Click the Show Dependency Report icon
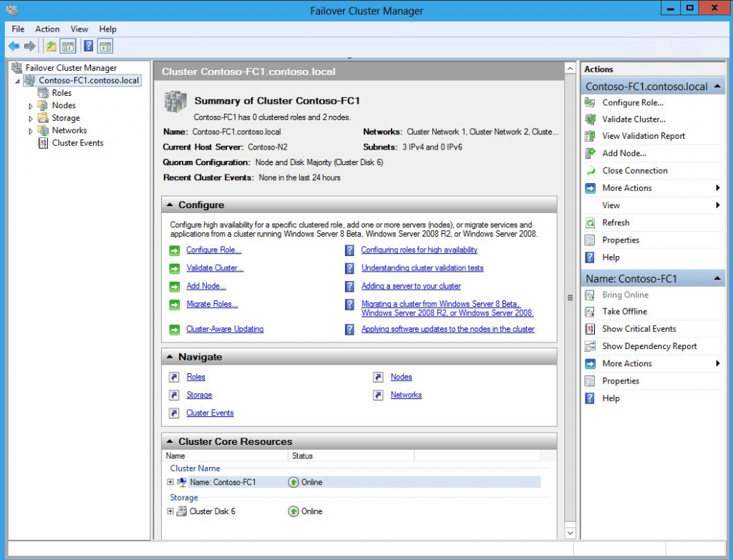The image size is (733, 560). (x=590, y=346)
